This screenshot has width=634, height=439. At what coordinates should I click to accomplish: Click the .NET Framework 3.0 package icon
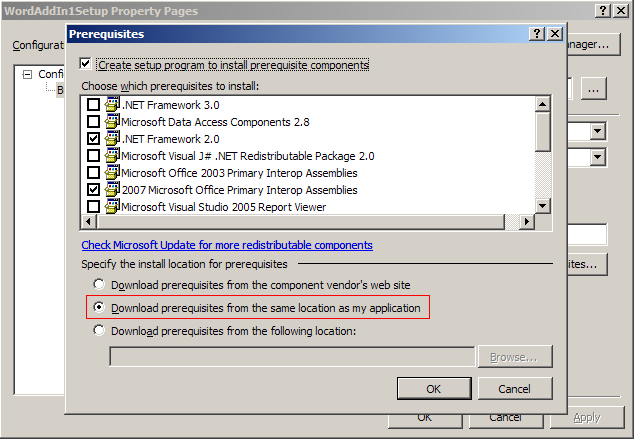(112, 104)
